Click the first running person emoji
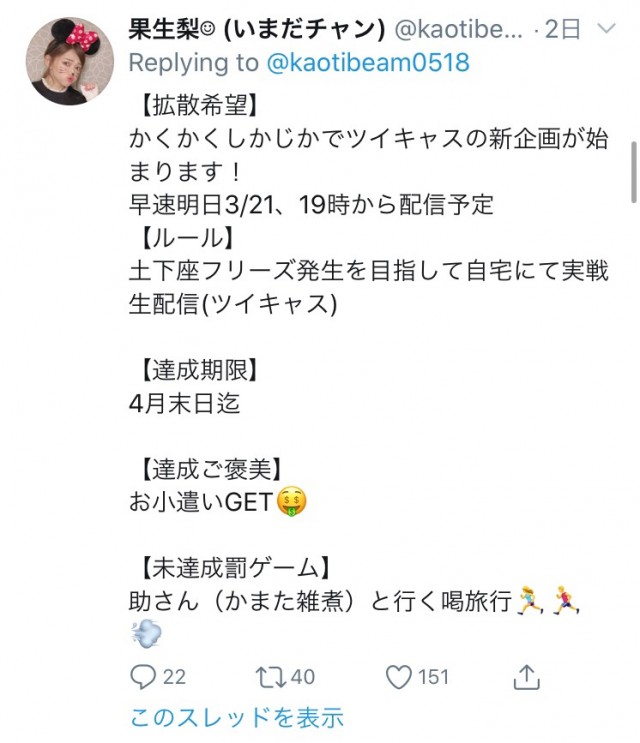This screenshot has height=743, width=640. coord(529,601)
